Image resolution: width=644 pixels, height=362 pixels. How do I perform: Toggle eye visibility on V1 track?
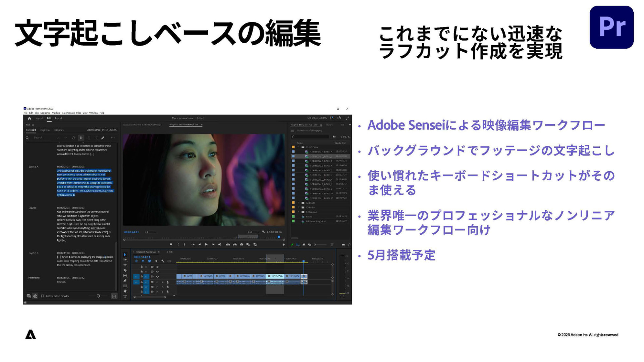point(157,277)
